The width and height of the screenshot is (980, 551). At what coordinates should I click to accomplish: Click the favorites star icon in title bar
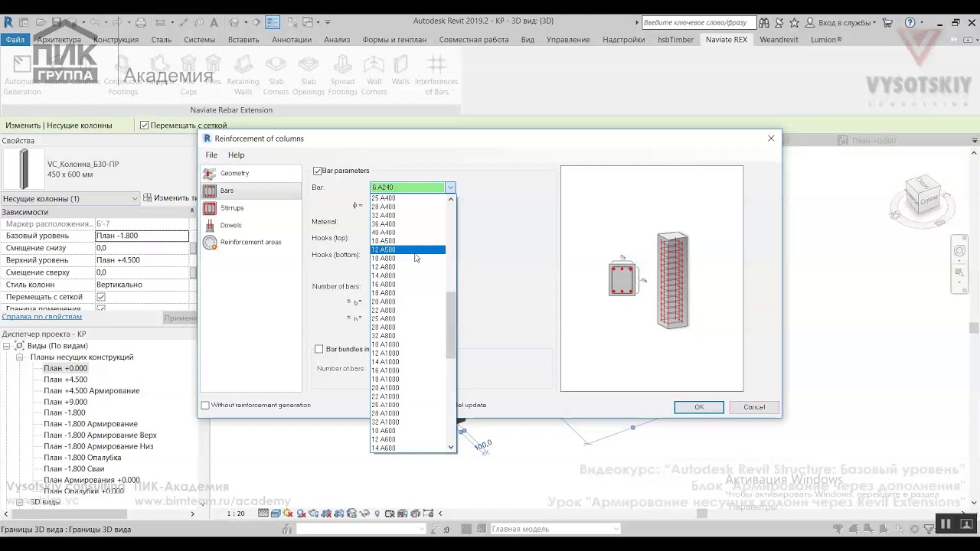point(795,22)
